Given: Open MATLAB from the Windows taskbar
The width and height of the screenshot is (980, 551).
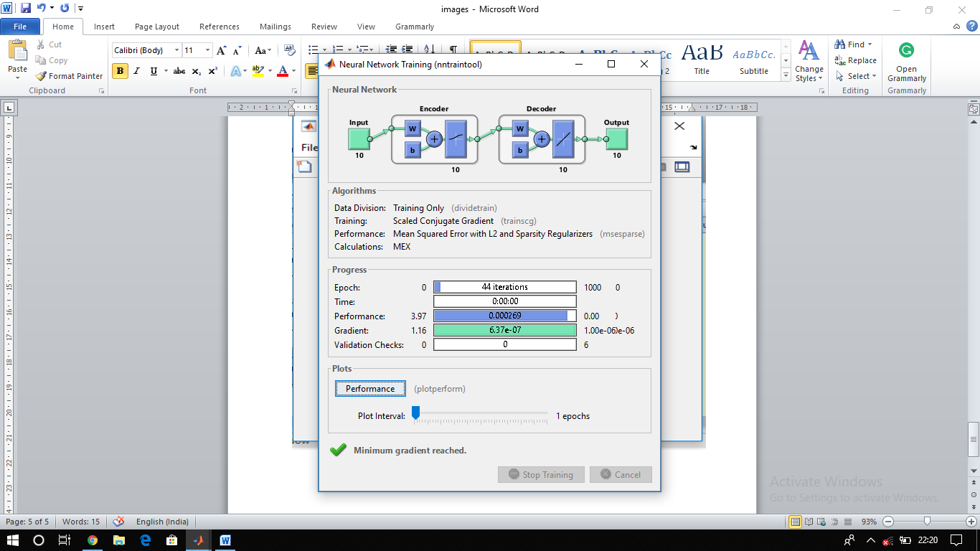Looking at the screenshot, I should pos(199,540).
